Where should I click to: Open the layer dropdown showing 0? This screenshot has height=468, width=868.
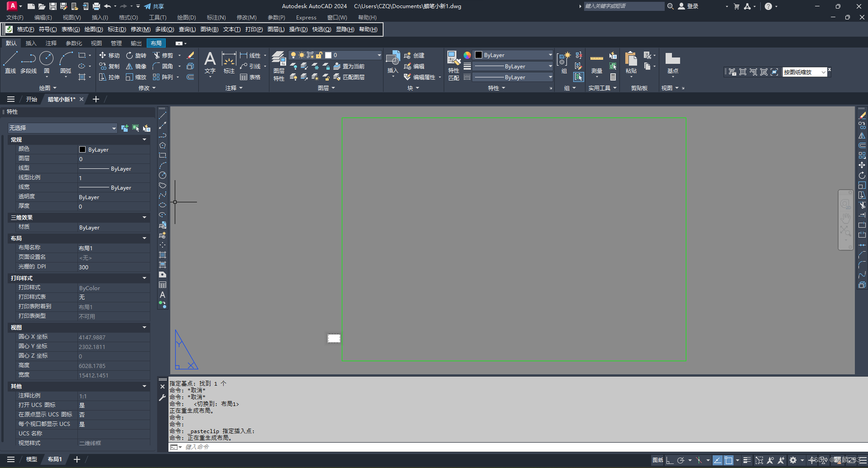336,55
